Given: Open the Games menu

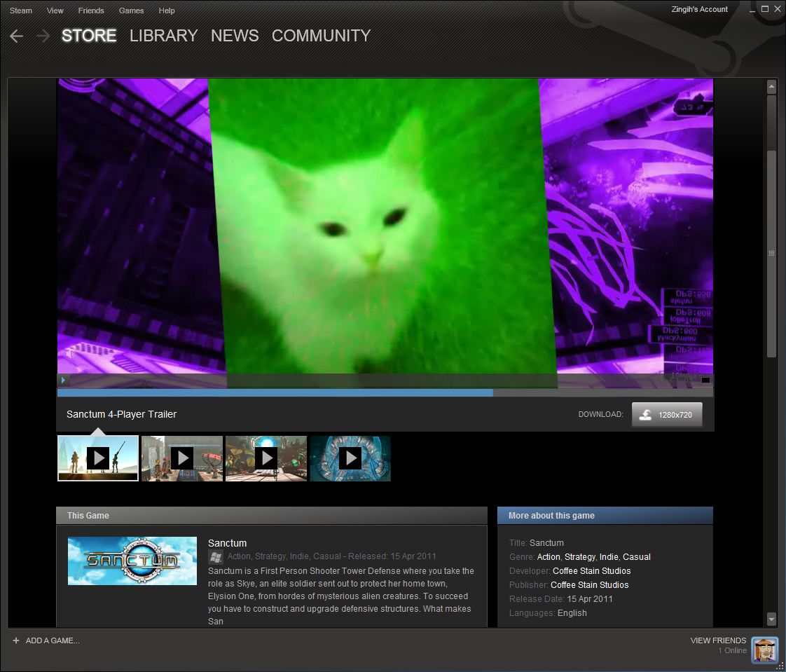Looking at the screenshot, I should (131, 11).
